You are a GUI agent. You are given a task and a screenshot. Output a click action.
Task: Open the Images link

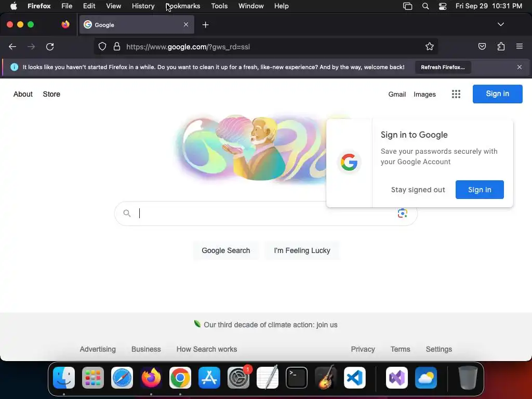(424, 95)
